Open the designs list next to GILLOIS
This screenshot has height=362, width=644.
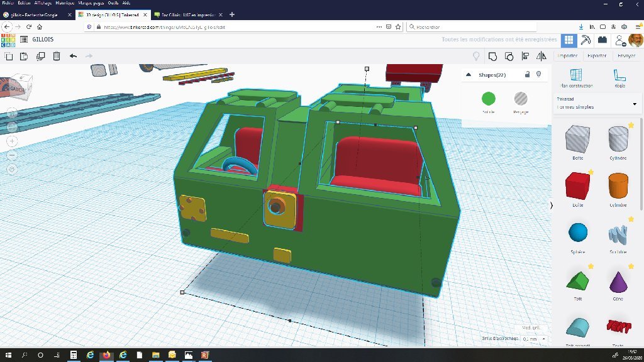(24, 40)
